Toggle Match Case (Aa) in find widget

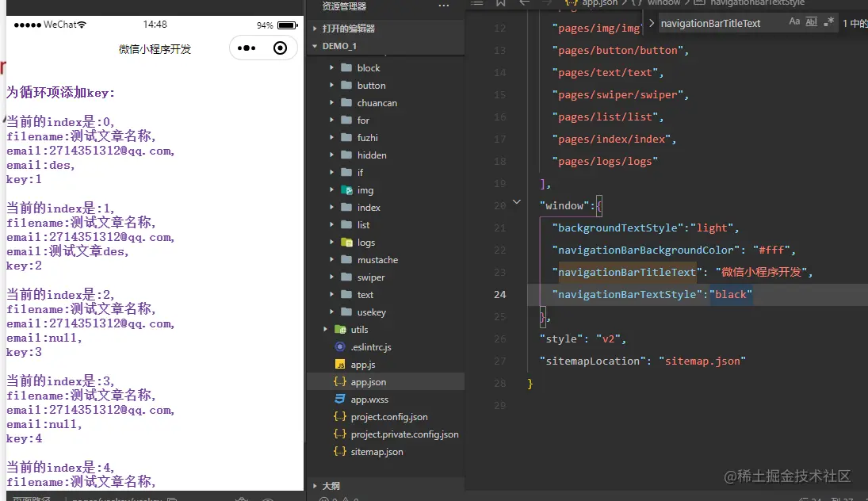tap(794, 21)
